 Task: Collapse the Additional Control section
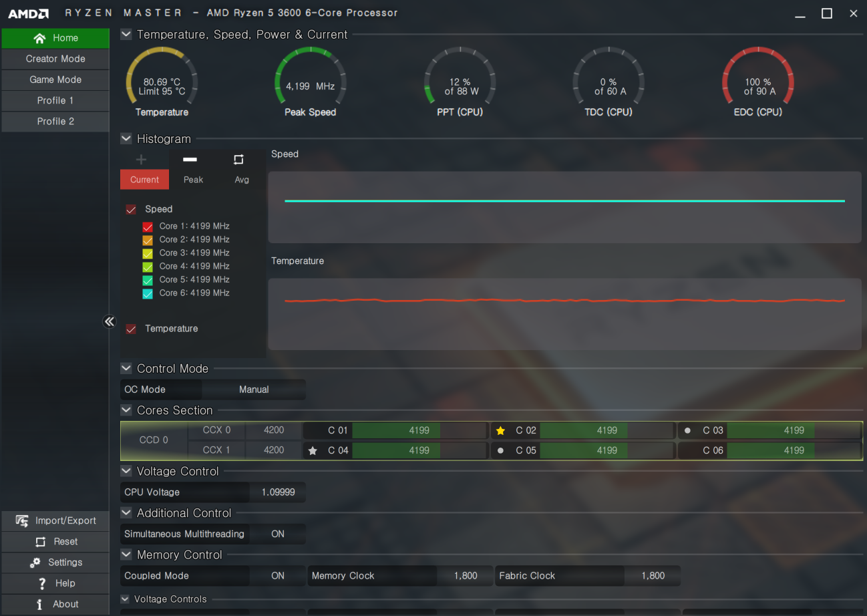tap(126, 512)
